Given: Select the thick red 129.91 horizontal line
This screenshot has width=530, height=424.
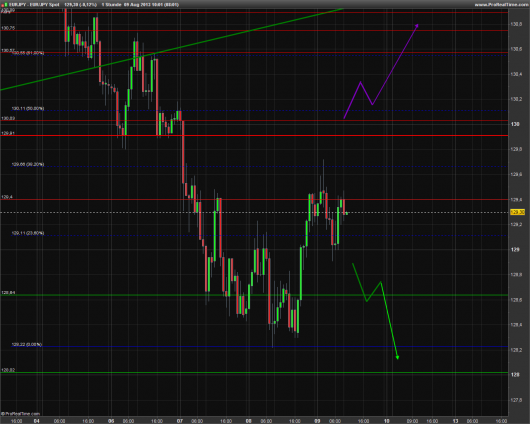Looking at the screenshot, I should [254, 136].
